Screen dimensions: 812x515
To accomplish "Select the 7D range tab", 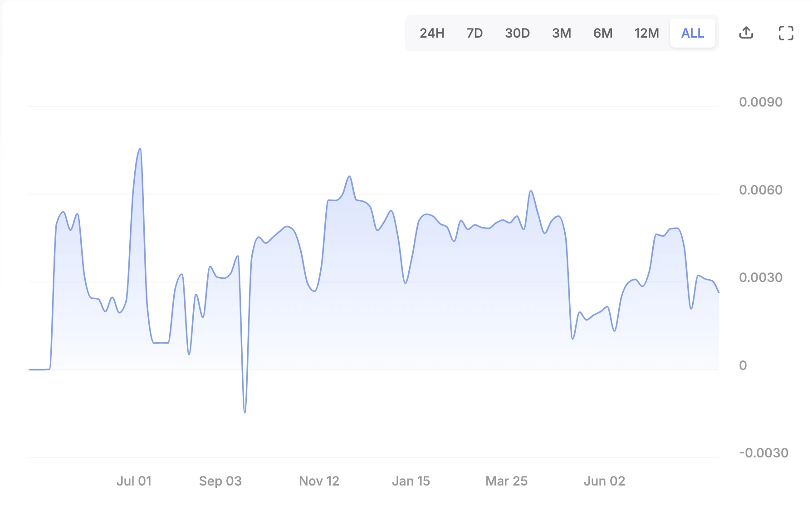I will [x=474, y=33].
